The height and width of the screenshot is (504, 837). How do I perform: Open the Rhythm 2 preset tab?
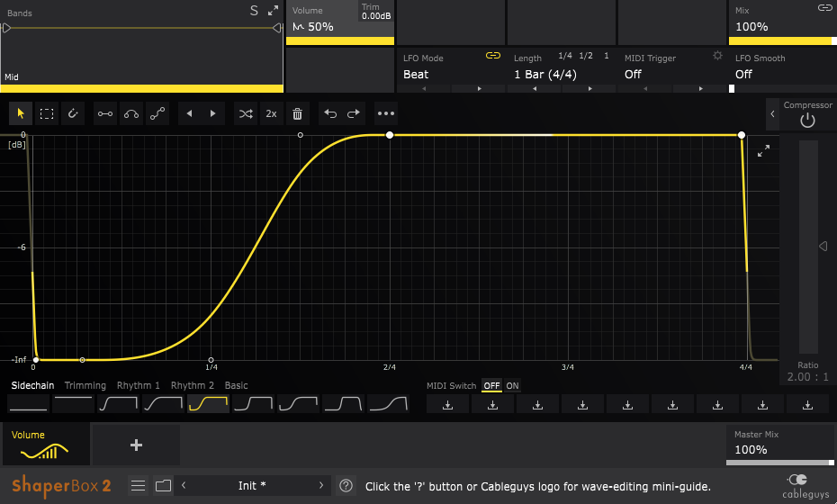(x=193, y=385)
